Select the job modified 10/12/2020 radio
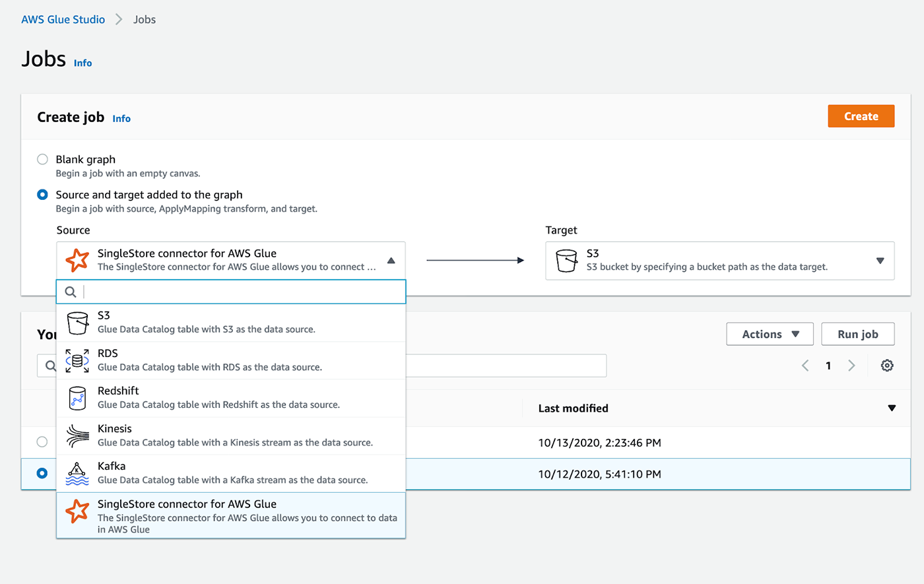The image size is (924, 584). pos(42,473)
